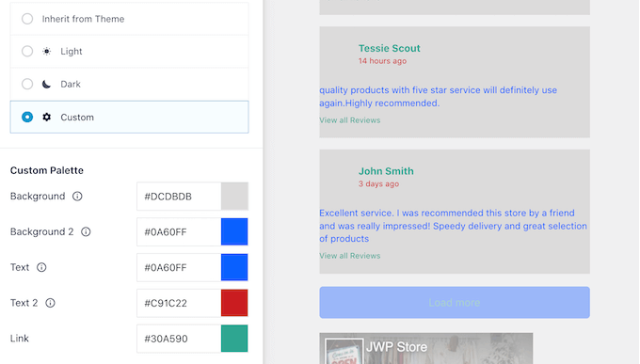
Task: Open the info icon next to Background 2
Action: [86, 231]
